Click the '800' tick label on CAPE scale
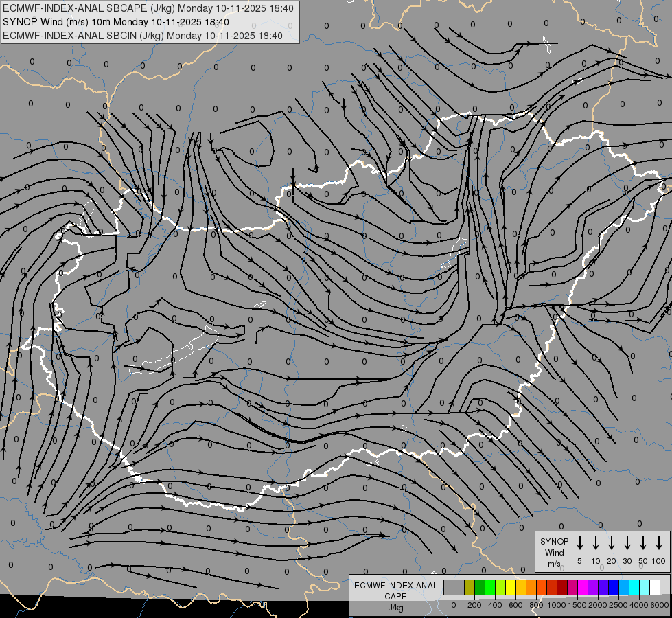 tap(536, 605)
